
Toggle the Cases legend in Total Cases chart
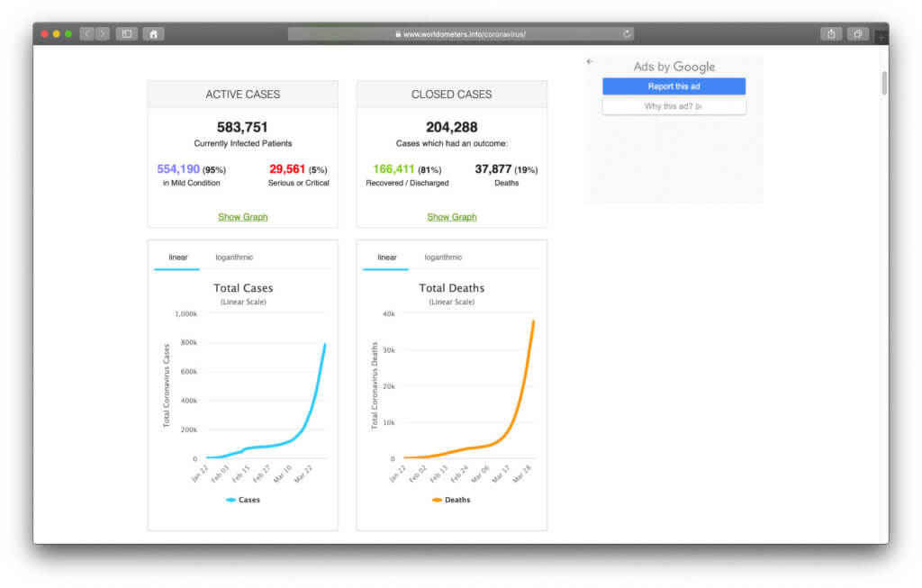[x=243, y=500]
